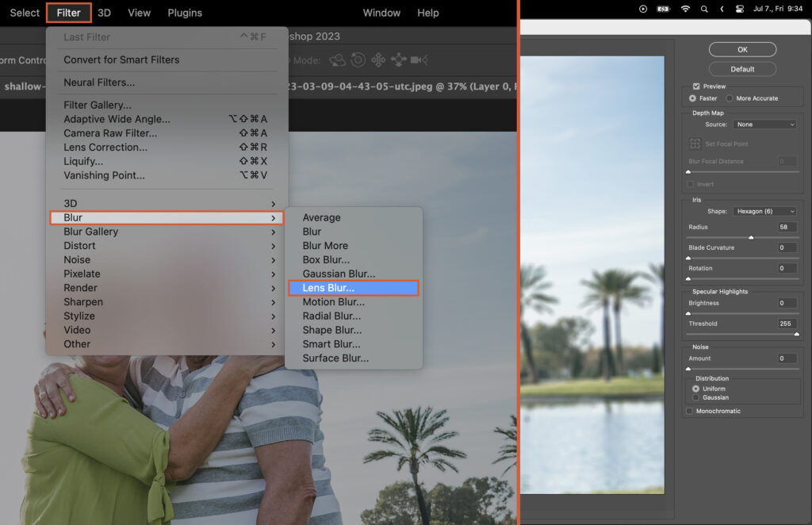Select the Slide camera mode icon
Viewport: 812px width, 525px height.
point(398,59)
